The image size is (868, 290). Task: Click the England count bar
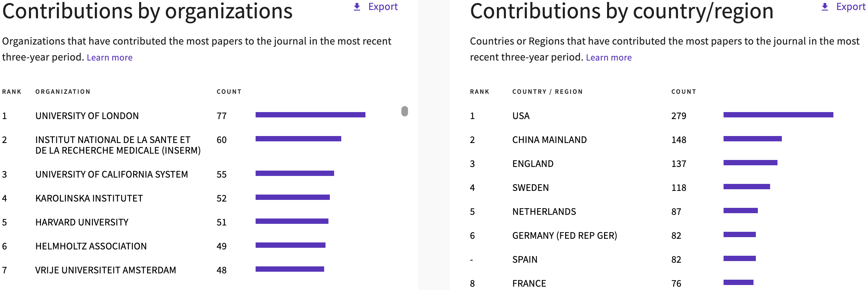(x=750, y=163)
